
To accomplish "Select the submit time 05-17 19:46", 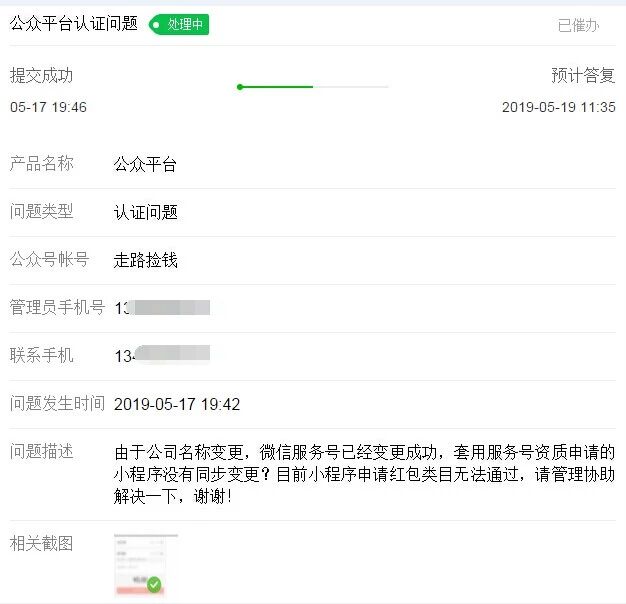I will [x=48, y=107].
